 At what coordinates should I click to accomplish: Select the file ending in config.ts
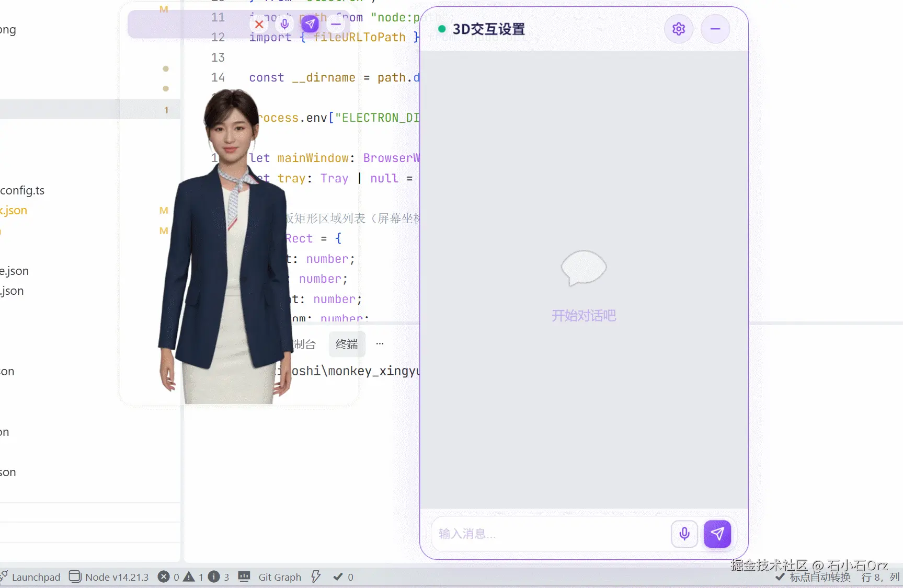coord(22,190)
